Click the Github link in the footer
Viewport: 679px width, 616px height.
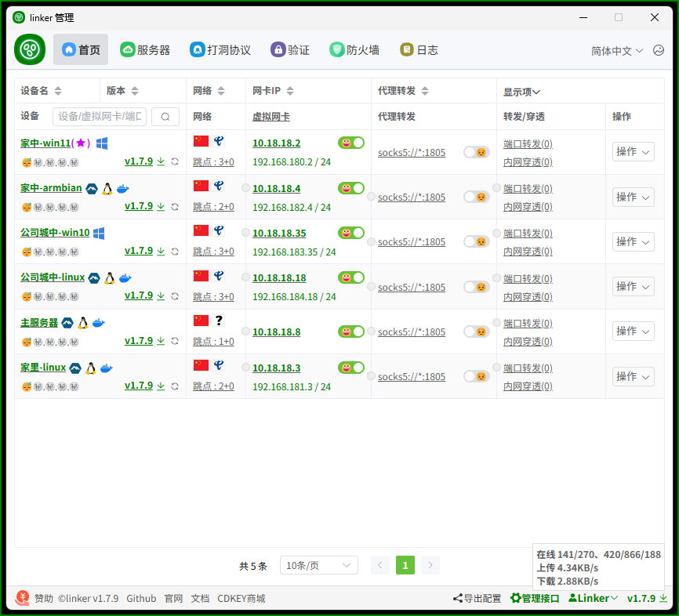pos(141,598)
